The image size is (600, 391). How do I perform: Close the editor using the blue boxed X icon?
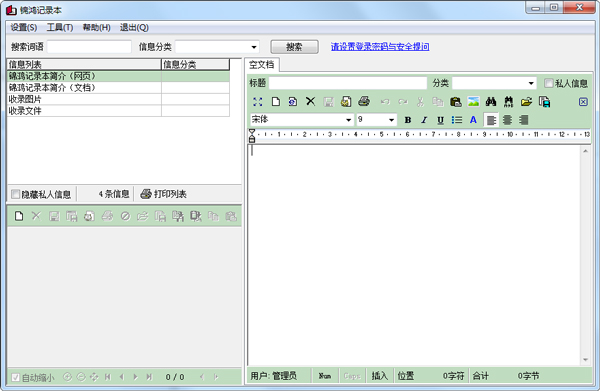tap(583, 102)
